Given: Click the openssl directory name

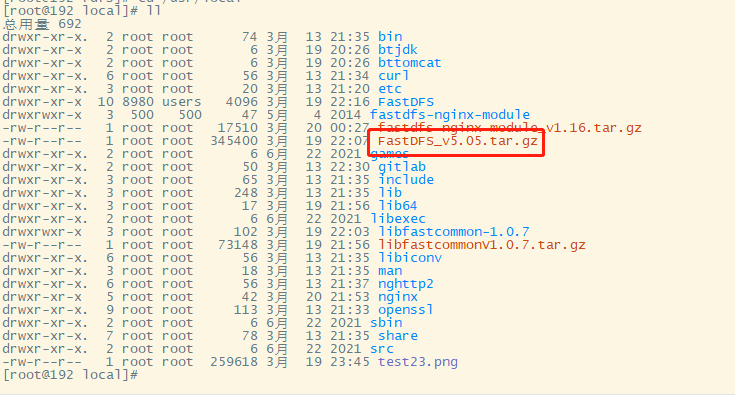Looking at the screenshot, I should coord(406,310).
